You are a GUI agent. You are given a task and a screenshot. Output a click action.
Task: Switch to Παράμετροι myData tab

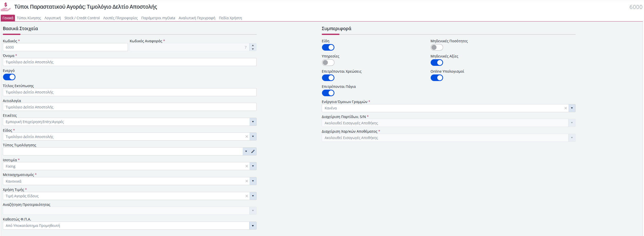coord(158,18)
